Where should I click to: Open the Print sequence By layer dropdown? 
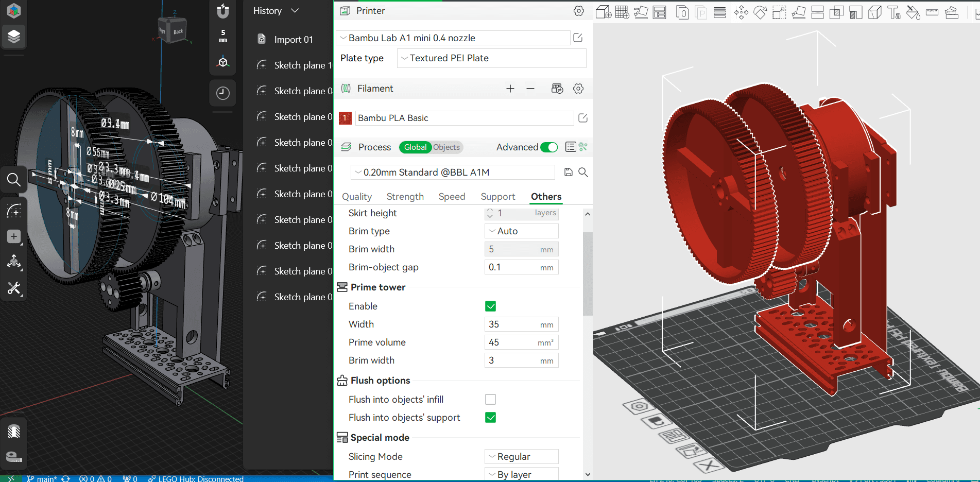coord(521,474)
